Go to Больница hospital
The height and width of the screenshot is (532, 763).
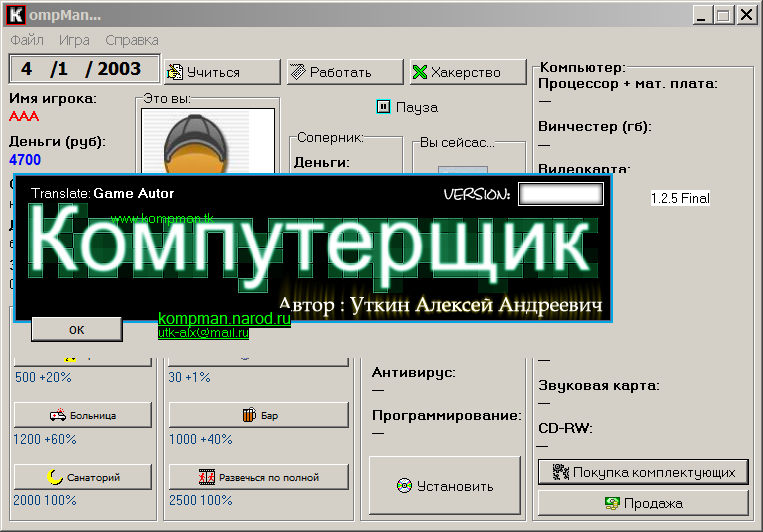coord(83,415)
